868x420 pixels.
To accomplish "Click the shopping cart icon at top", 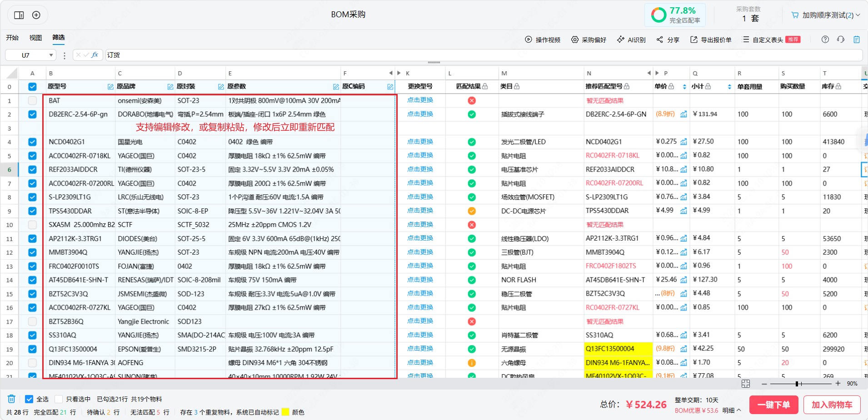I will [795, 15].
